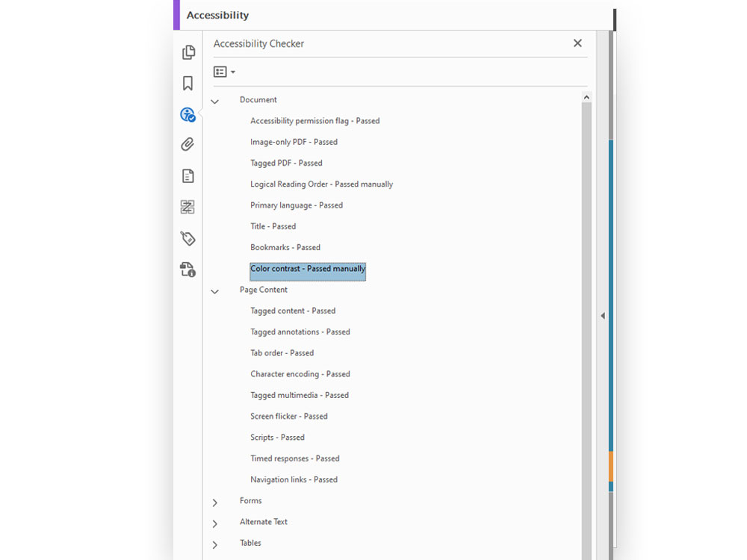Select the Page Content tree heading
The image size is (747, 560).
tap(264, 290)
